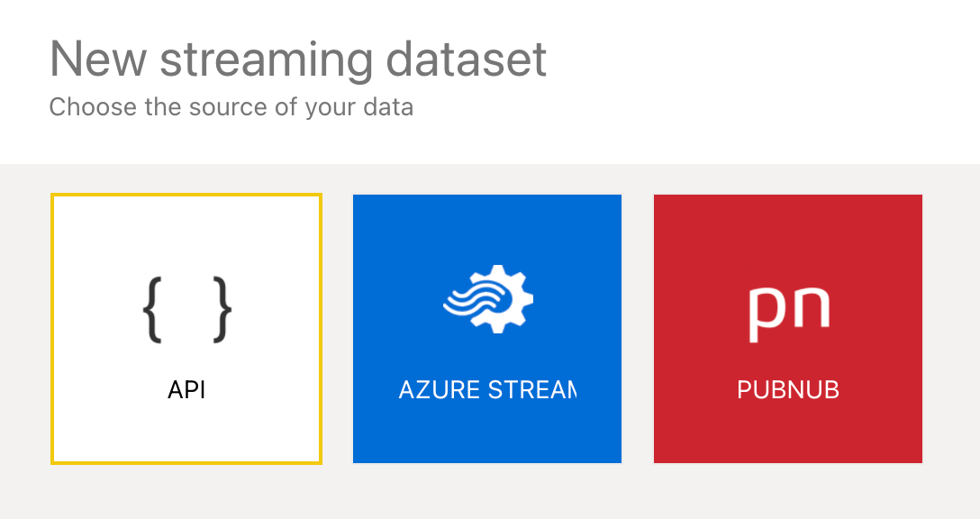Screen dimensions: 980x519
Task: Choose the PUBNUB label text
Action: [x=788, y=390]
